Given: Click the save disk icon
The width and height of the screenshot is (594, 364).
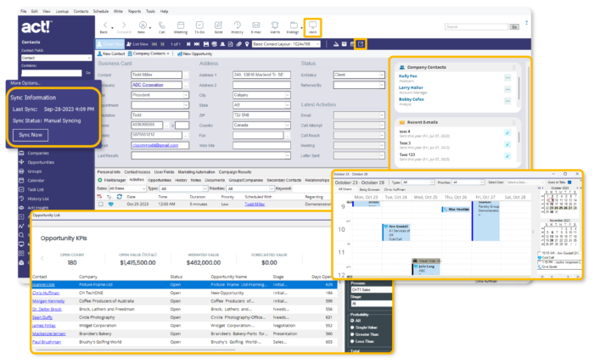Looking at the screenshot, I should 206,44.
